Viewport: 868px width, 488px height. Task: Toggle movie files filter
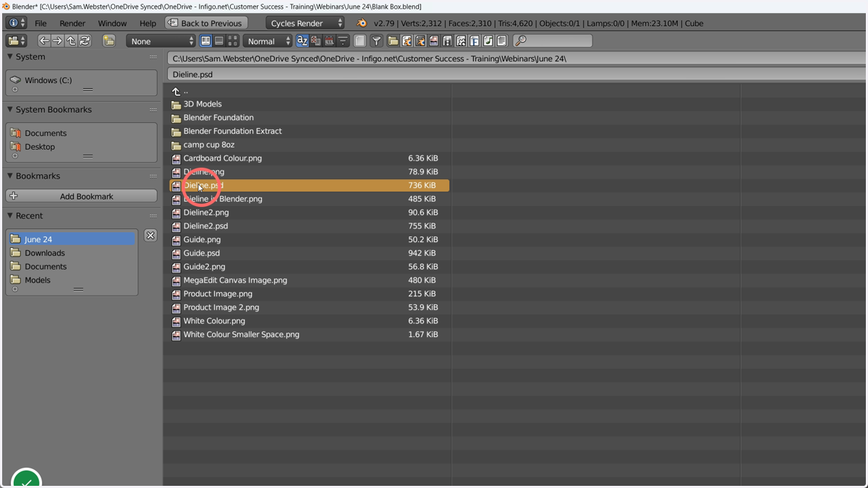(x=447, y=41)
